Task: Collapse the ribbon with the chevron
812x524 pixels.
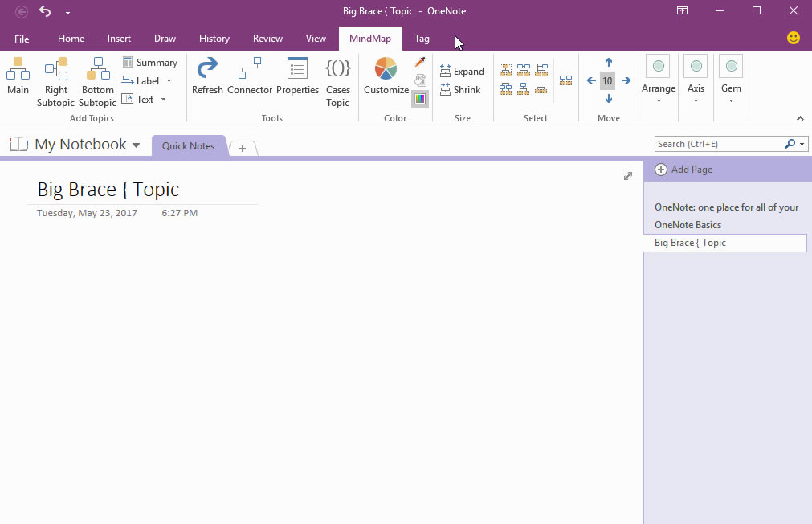Action: click(801, 117)
